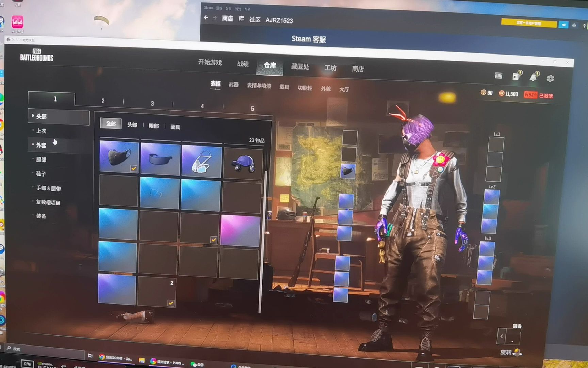This screenshot has height=368, width=588.
Task: Switch to the Chrome QQ mail taskbar window
Action: 116,358
